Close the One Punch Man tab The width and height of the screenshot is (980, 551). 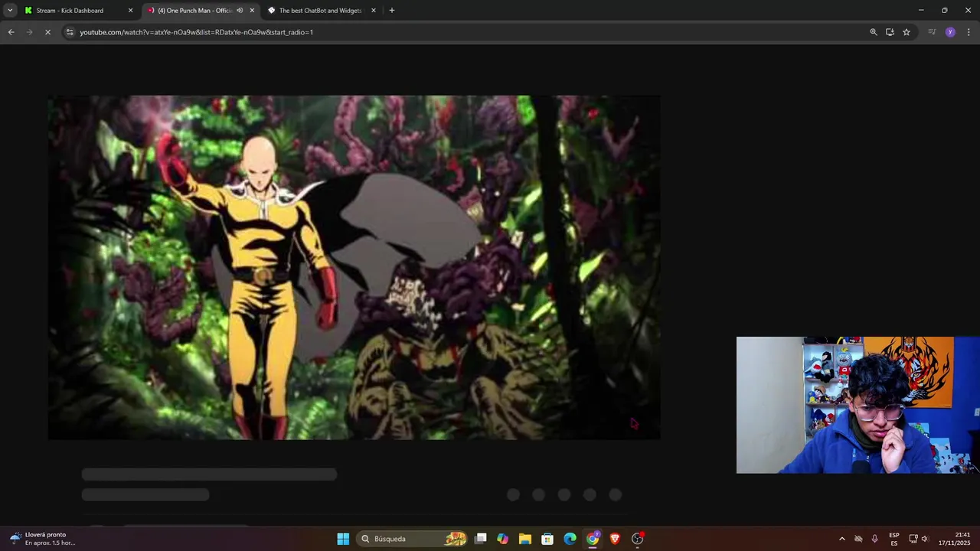(252, 11)
